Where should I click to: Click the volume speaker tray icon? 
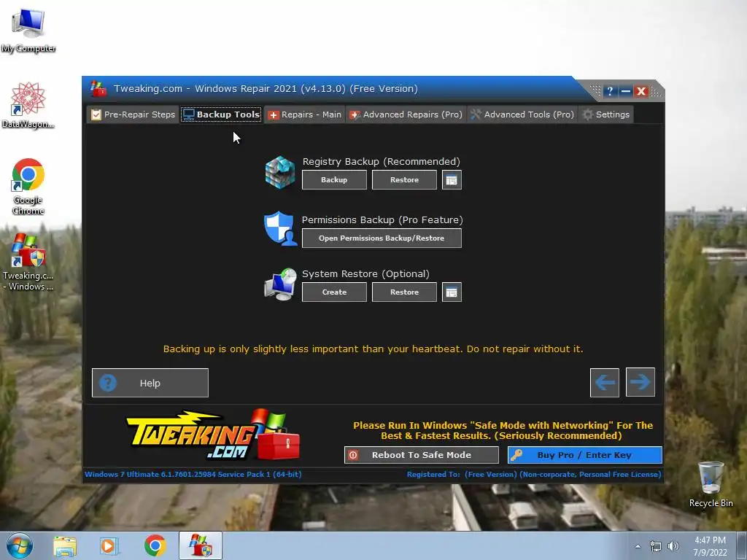[673, 547]
